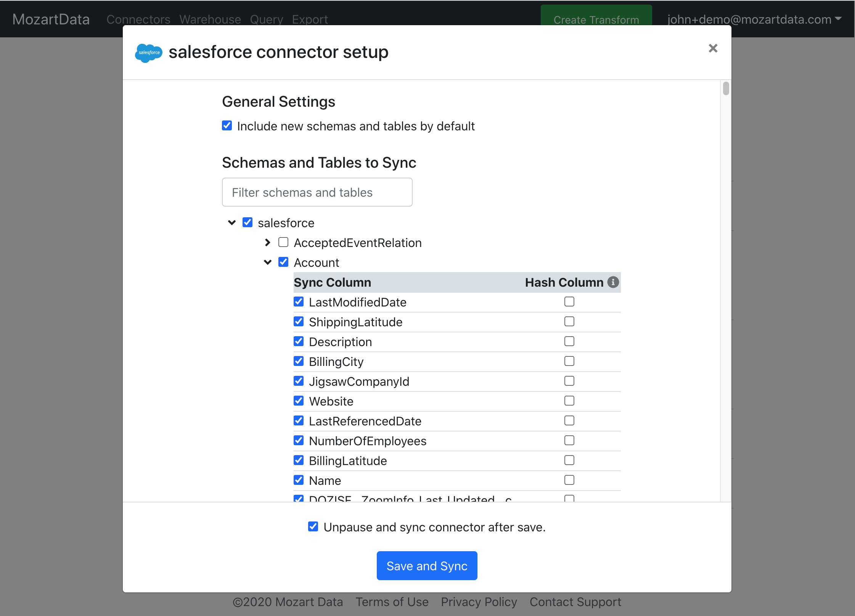Open the john+demo user account dropdown
Image resolution: width=855 pixels, height=616 pixels.
point(754,19)
